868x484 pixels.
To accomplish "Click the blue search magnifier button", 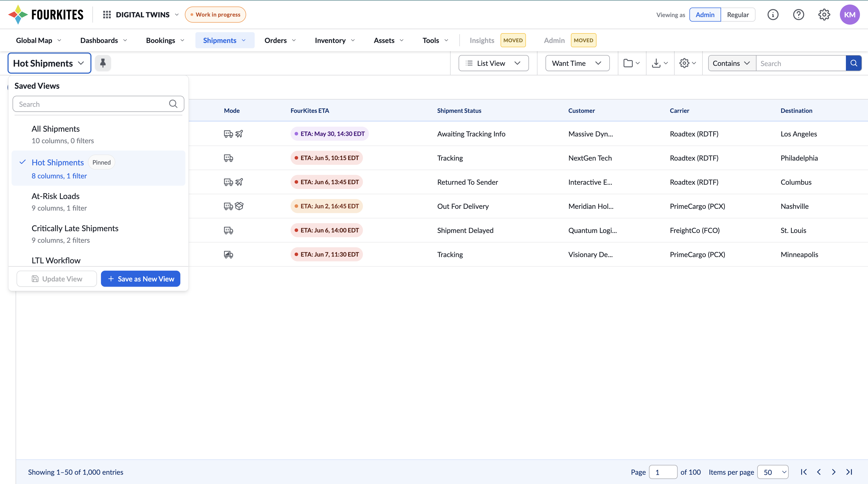I will 853,63.
